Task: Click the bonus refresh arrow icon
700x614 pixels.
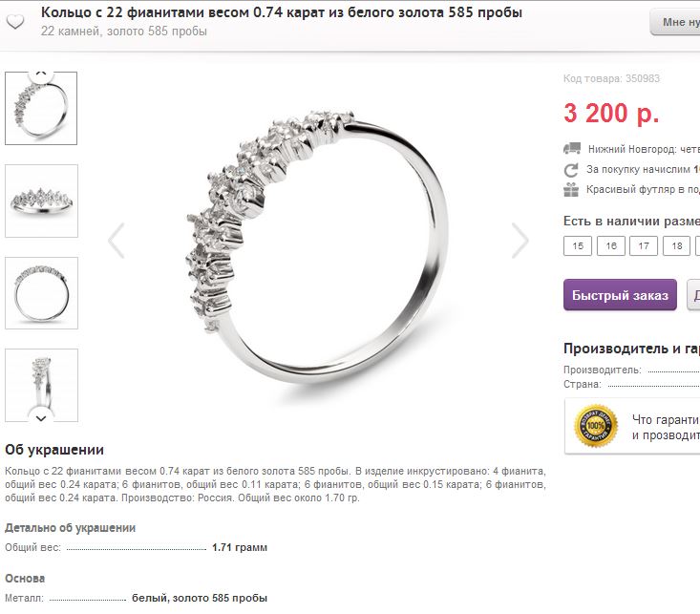Action: point(571,170)
